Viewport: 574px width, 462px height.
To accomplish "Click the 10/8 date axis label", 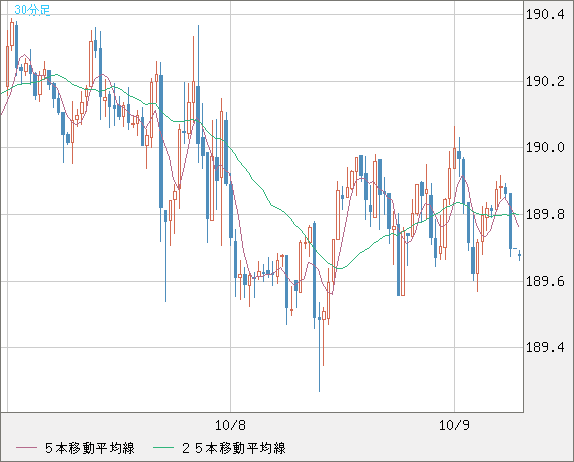I will [x=230, y=425].
